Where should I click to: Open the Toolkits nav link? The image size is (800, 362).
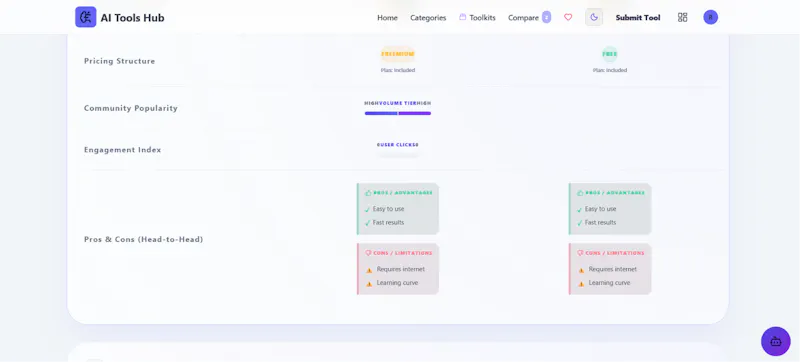(483, 18)
